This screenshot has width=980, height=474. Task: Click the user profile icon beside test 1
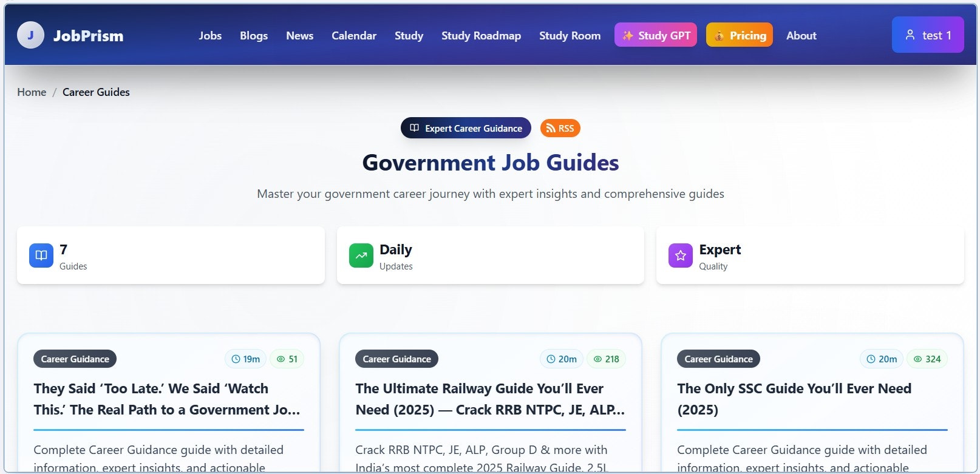[910, 35]
